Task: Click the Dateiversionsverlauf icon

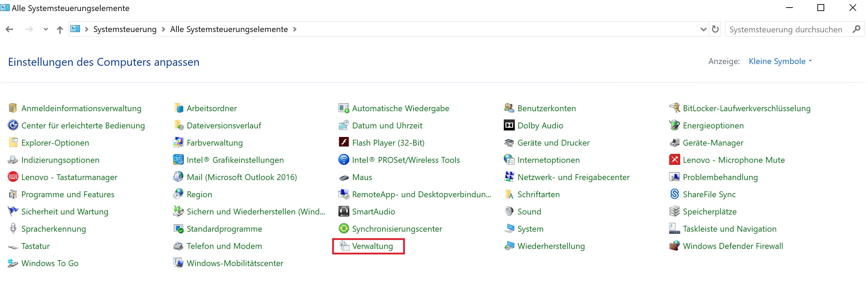Action: [x=178, y=125]
